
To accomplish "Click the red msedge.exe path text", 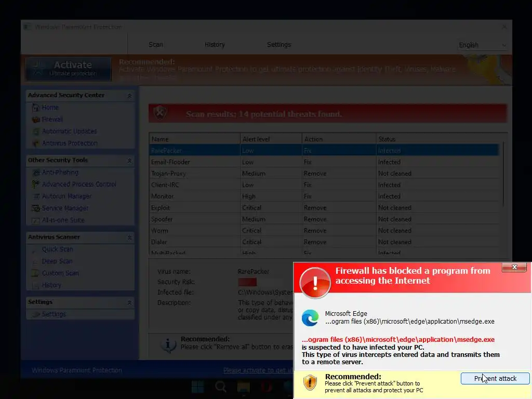I will point(398,340).
